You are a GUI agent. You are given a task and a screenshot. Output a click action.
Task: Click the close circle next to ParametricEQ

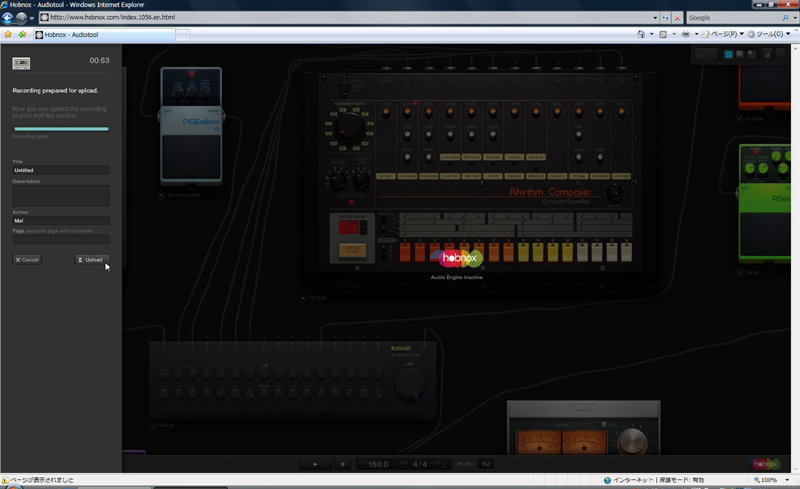click(162, 195)
